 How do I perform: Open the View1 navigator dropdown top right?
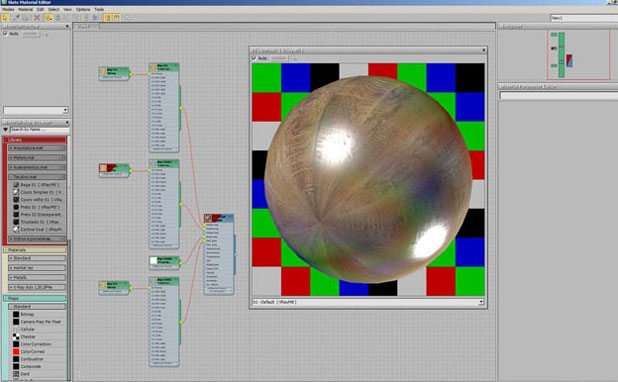click(584, 18)
